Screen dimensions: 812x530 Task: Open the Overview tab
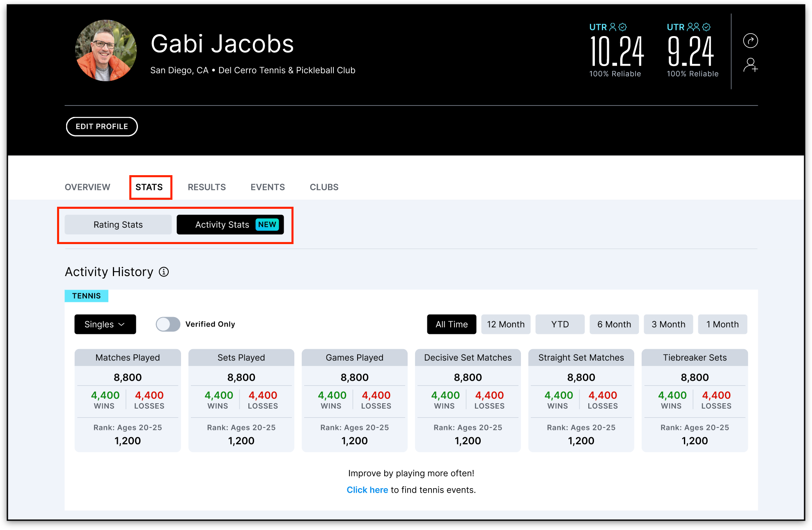[x=87, y=187]
